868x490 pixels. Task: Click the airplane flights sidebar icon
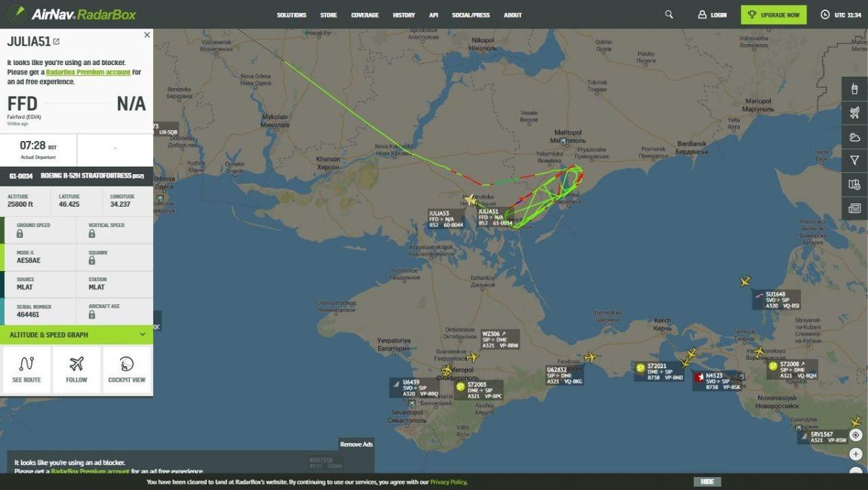[855, 113]
